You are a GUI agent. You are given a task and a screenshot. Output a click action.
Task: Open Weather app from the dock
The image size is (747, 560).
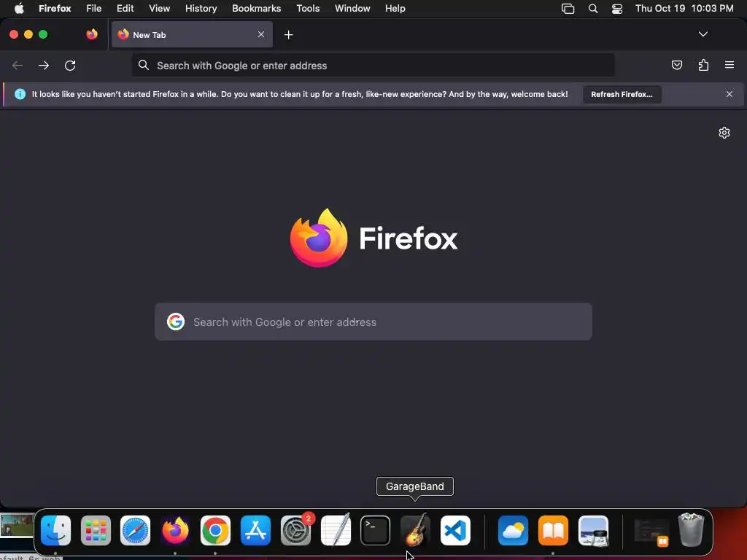tap(513, 531)
